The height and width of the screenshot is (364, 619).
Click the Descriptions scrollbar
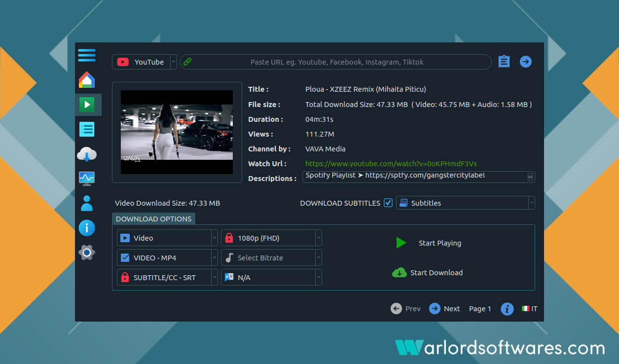530,177
